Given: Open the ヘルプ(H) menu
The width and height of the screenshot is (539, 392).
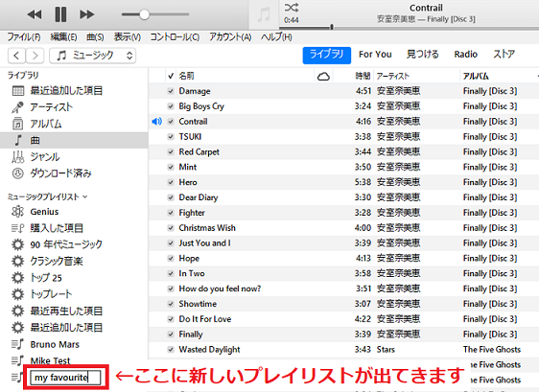Looking at the screenshot, I should tap(276, 36).
